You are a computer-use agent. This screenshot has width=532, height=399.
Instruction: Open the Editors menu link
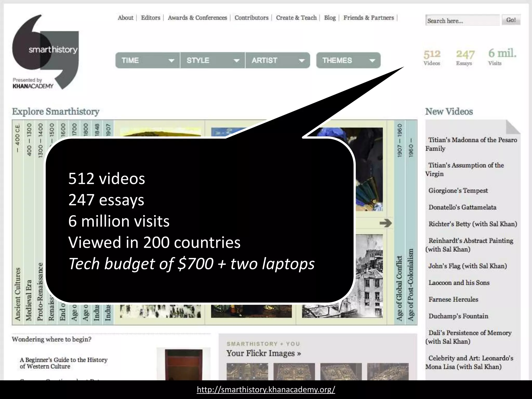point(150,18)
